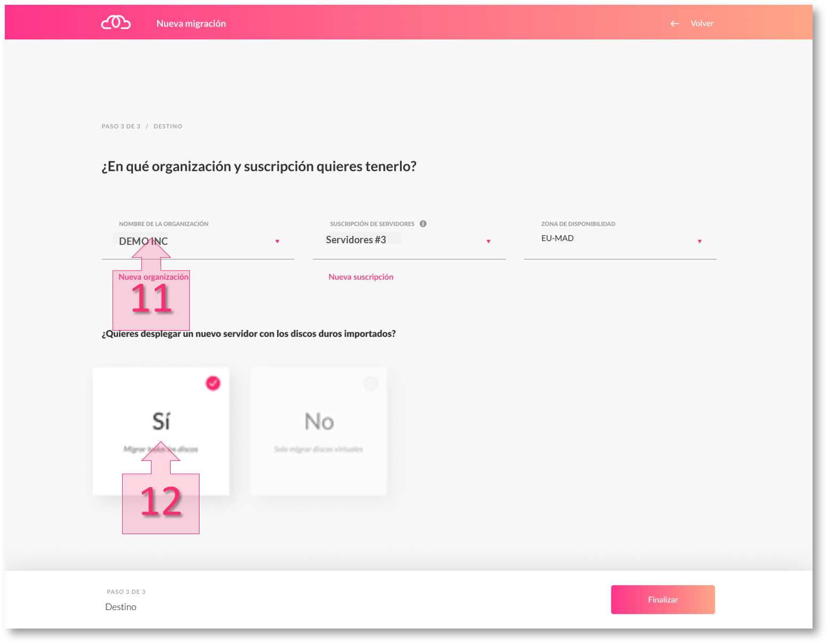
Task: Expand the Zona de disponibilidad dropdown arrow
Action: pos(700,242)
